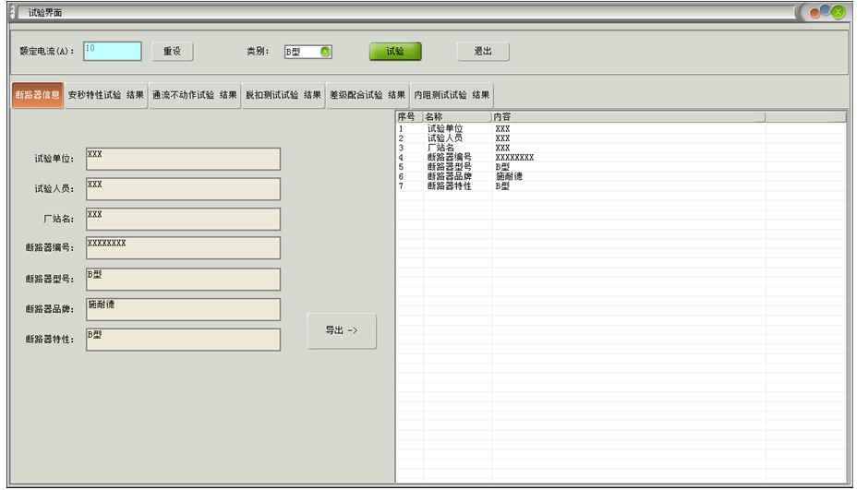Click the 导出 -> export button
Image resolution: width=868 pixels, height=490 pixels.
point(342,331)
